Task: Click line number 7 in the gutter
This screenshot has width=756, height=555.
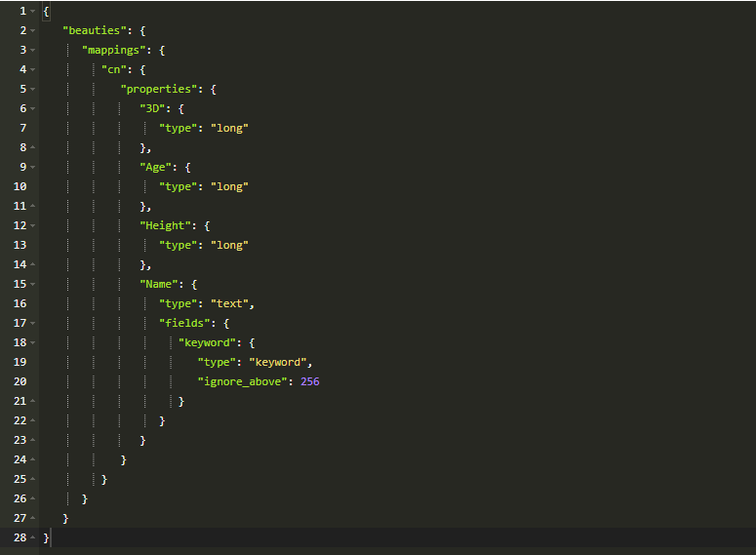Action: (x=23, y=128)
